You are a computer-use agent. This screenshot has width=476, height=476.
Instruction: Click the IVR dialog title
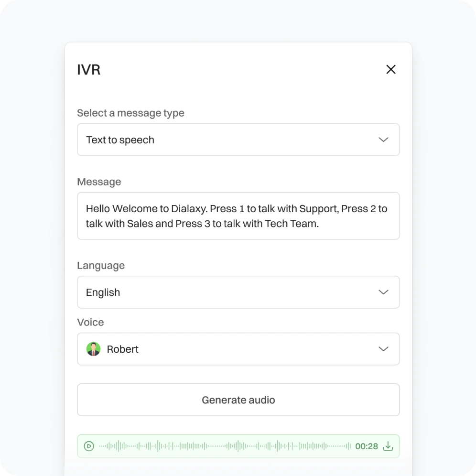(89, 70)
